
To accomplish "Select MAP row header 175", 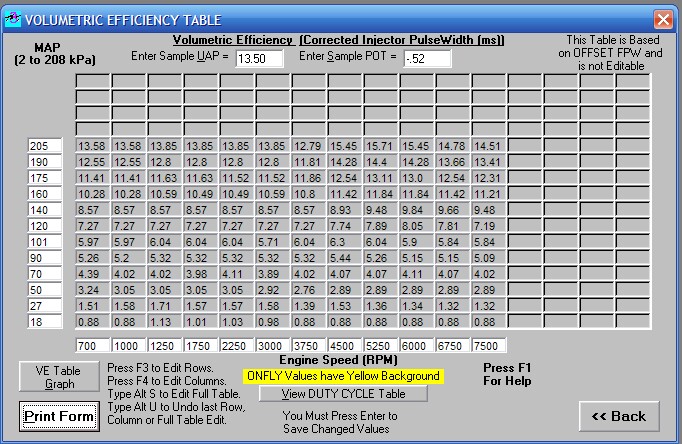I will tap(45, 178).
